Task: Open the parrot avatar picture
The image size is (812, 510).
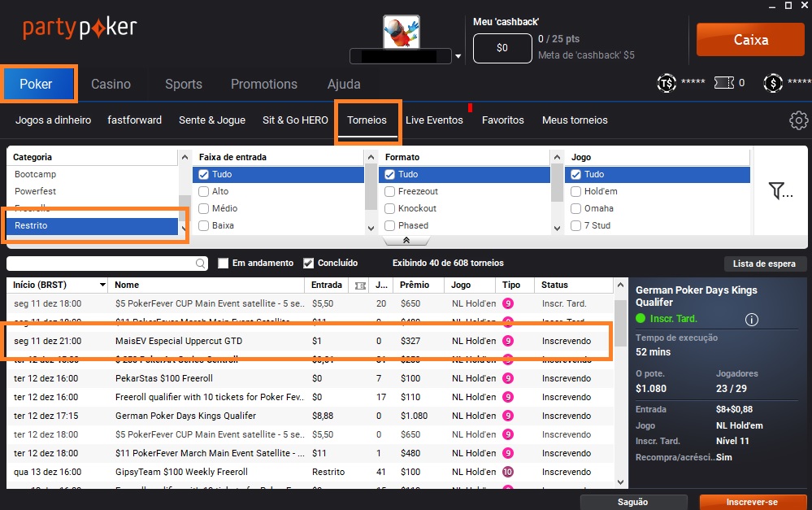Action: coord(402,32)
